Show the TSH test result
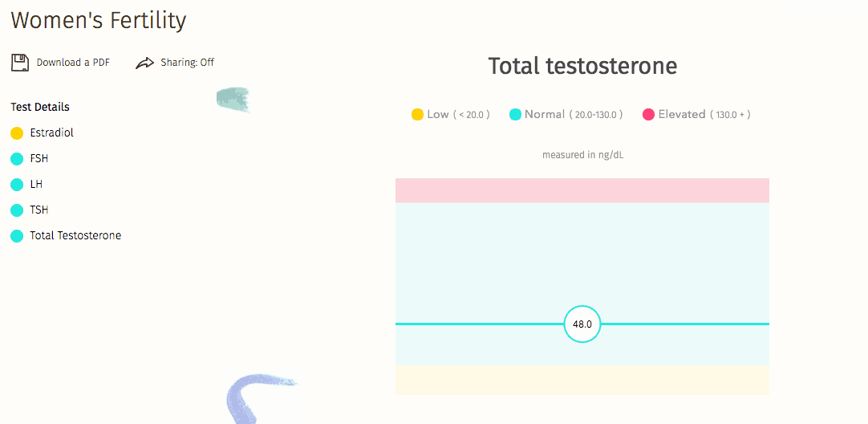This screenshot has width=868, height=424. [39, 210]
